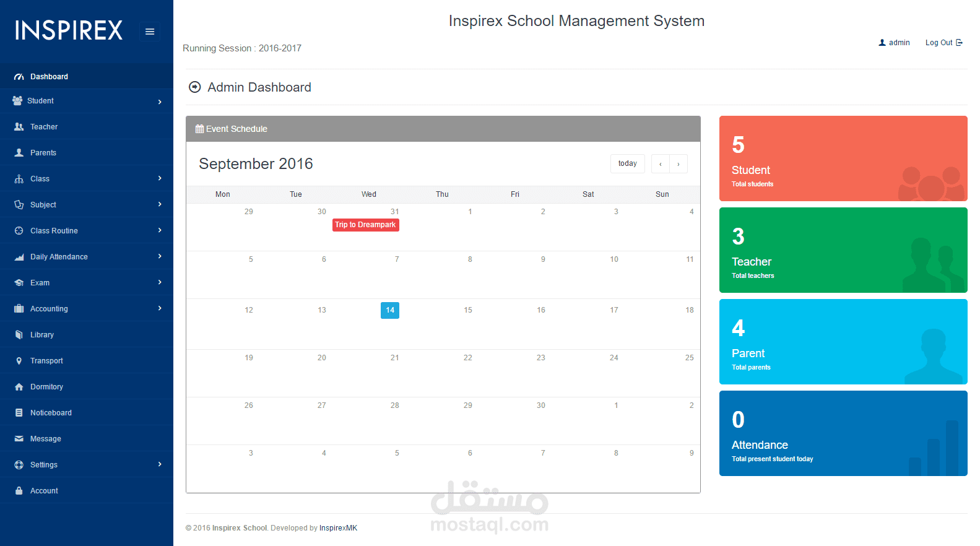Screen dimensions: 980x546
Task: Open the Dashboard menu item
Action: pos(87,77)
